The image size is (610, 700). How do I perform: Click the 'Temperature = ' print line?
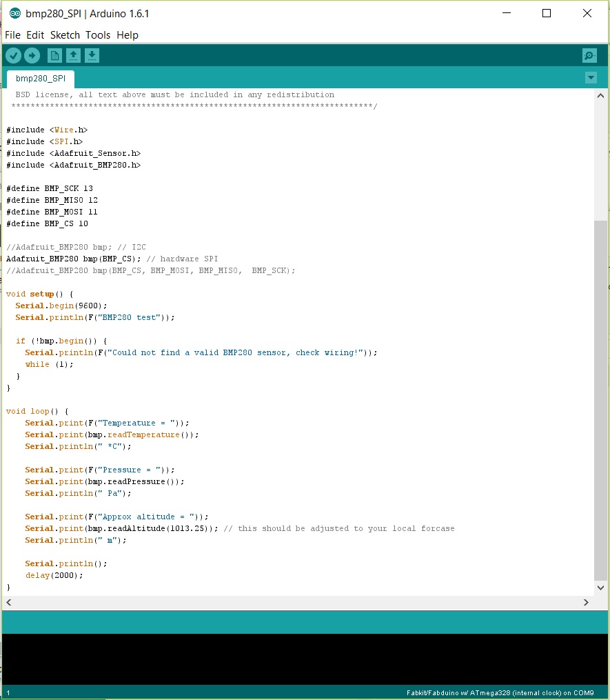pyautogui.click(x=107, y=423)
